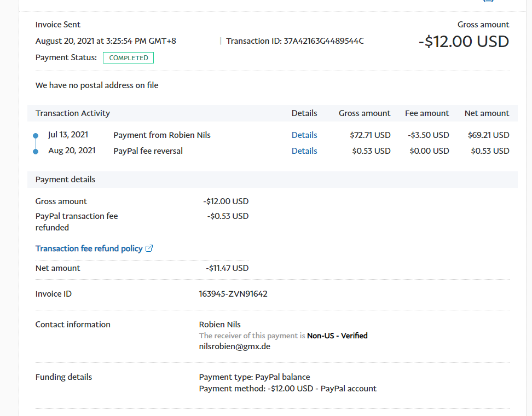Click the Transaction Activity header
This screenshot has height=416, width=532.
tap(73, 113)
